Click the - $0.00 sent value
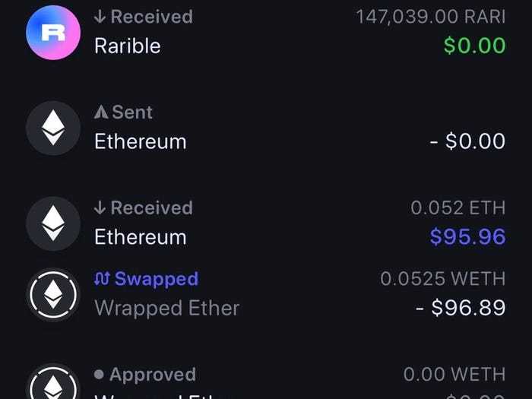 (467, 141)
